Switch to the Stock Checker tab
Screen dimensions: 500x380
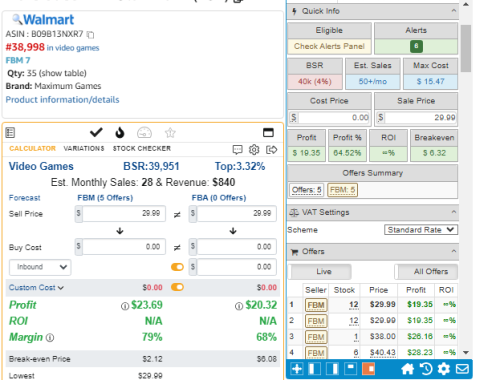[142, 148]
